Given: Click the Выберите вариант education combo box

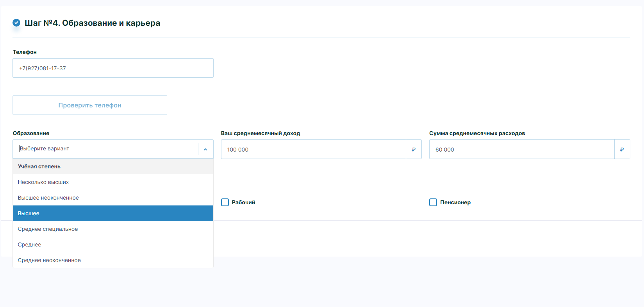Looking at the screenshot, I should point(105,149).
